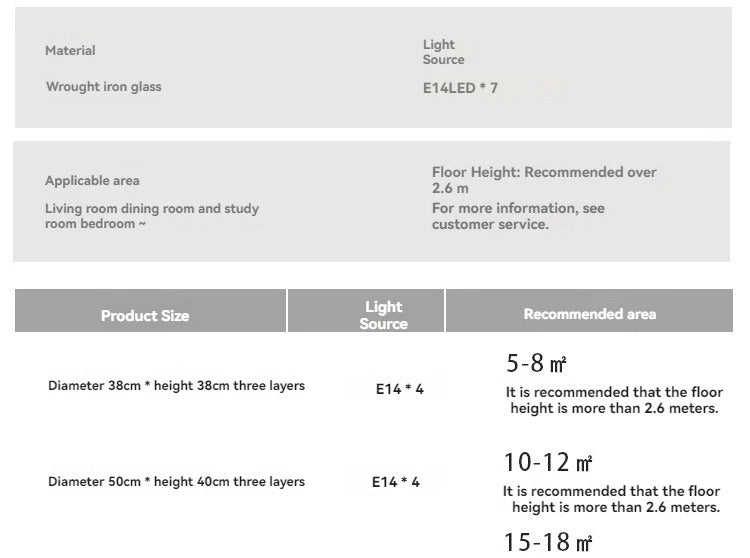Click the 'Applicable area' label
The height and width of the screenshot is (558, 750).
(x=92, y=181)
